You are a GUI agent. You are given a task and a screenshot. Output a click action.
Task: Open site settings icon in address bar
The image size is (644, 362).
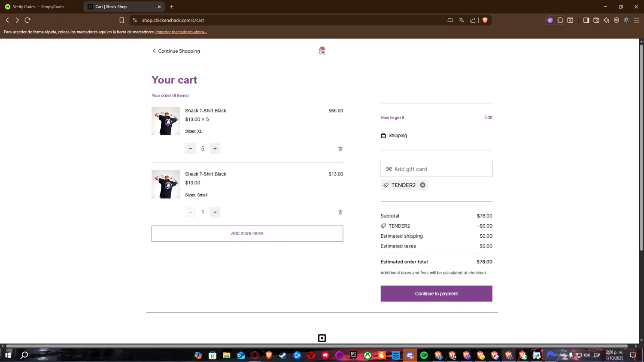(135, 20)
